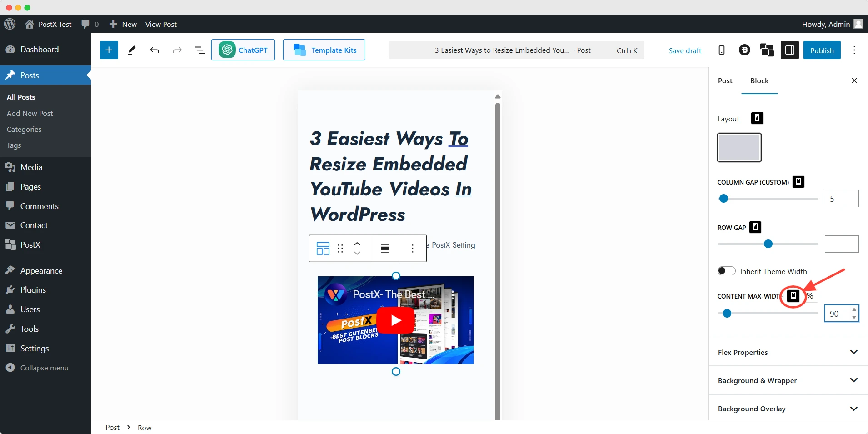This screenshot has height=434, width=868.
Task: Click the responsive device icon next to Layout
Action: click(x=757, y=118)
